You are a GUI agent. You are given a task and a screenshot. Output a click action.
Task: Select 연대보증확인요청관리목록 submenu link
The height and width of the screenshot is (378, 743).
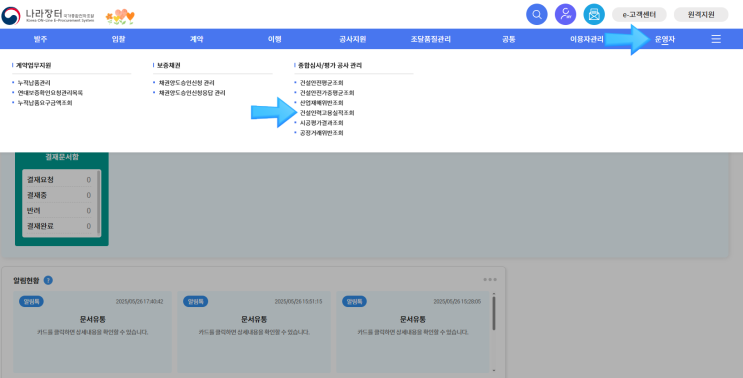pos(50,92)
